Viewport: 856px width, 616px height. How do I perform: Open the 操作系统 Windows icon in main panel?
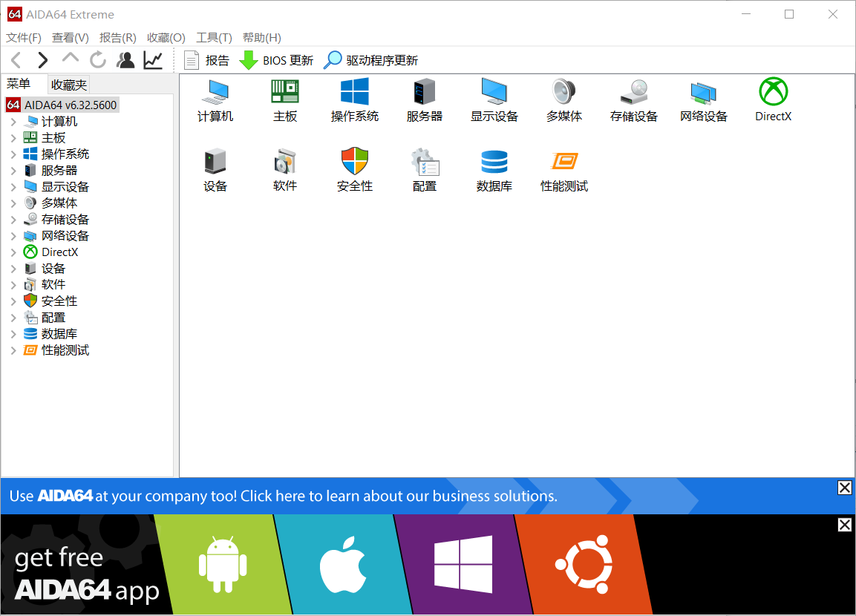[x=355, y=100]
